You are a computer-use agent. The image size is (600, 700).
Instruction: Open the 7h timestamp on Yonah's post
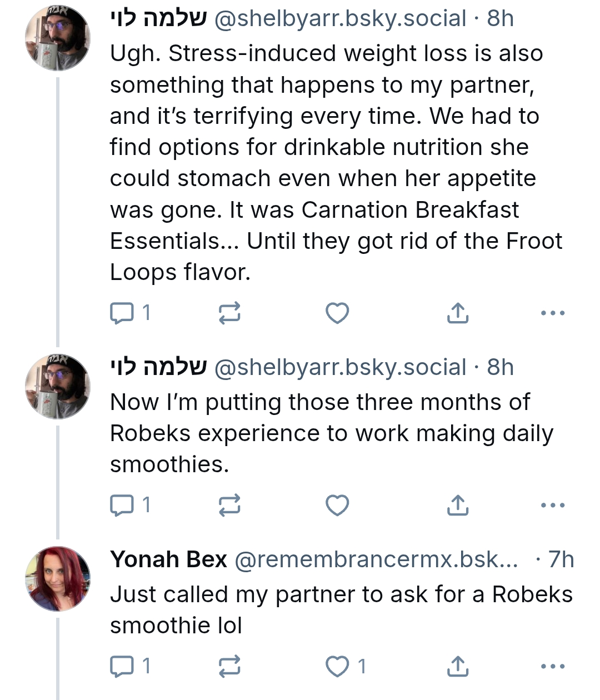[561, 559]
